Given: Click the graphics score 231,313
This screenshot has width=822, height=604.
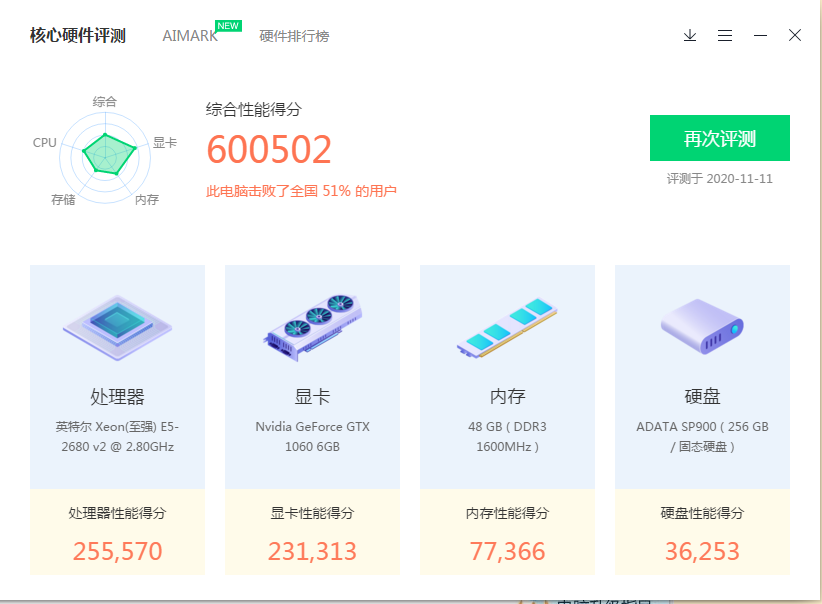Looking at the screenshot, I should click(312, 552).
